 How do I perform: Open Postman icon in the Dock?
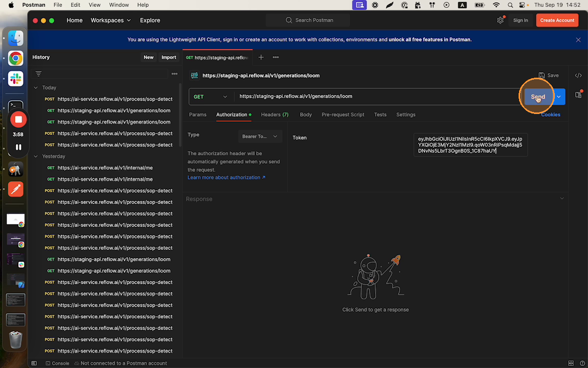15,189
